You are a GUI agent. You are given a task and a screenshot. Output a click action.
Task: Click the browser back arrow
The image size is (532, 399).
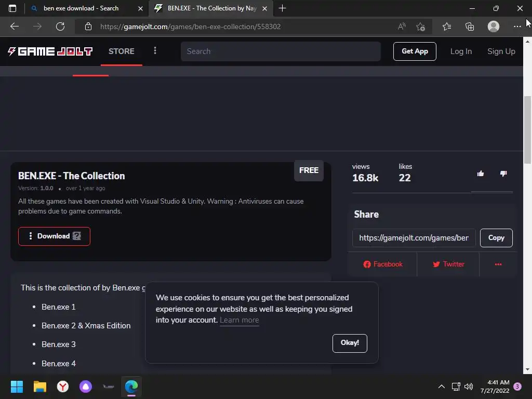(x=14, y=26)
